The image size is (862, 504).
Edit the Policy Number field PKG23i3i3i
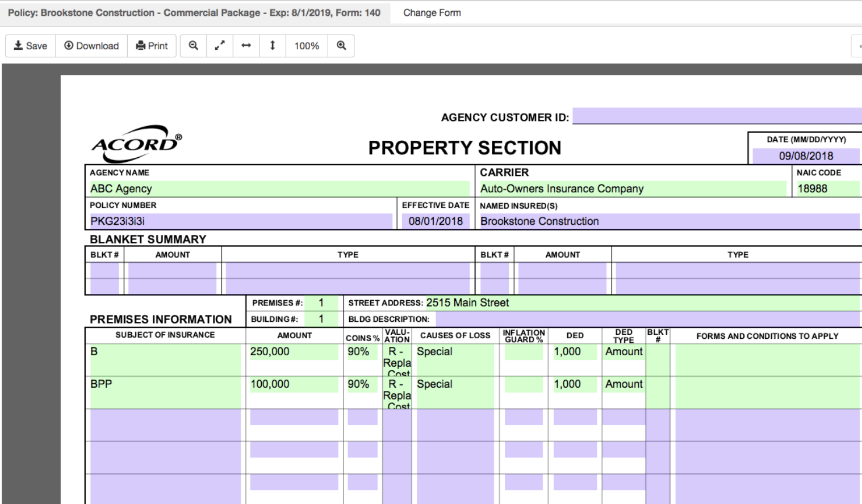[x=241, y=221]
